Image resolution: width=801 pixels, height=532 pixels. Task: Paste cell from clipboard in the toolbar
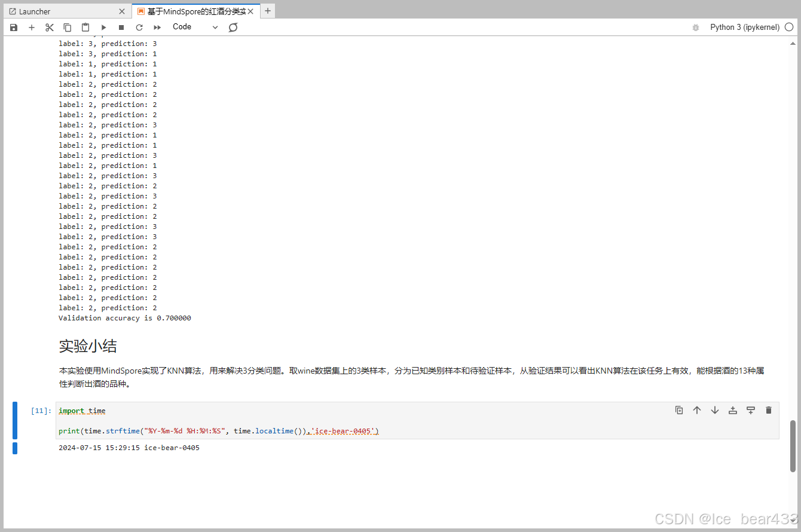tap(85, 27)
